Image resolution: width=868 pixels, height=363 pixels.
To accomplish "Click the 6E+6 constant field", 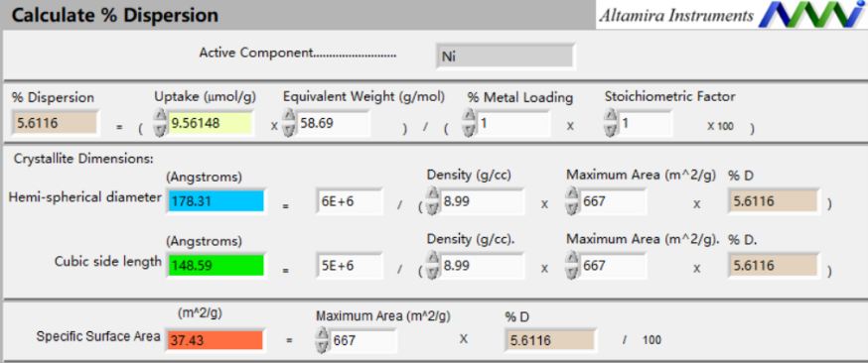I will tap(350, 201).
